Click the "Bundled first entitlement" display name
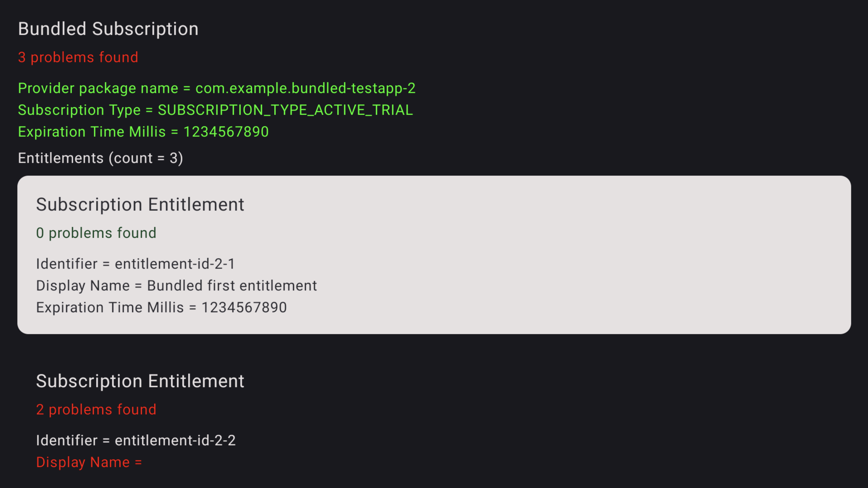 click(x=232, y=286)
